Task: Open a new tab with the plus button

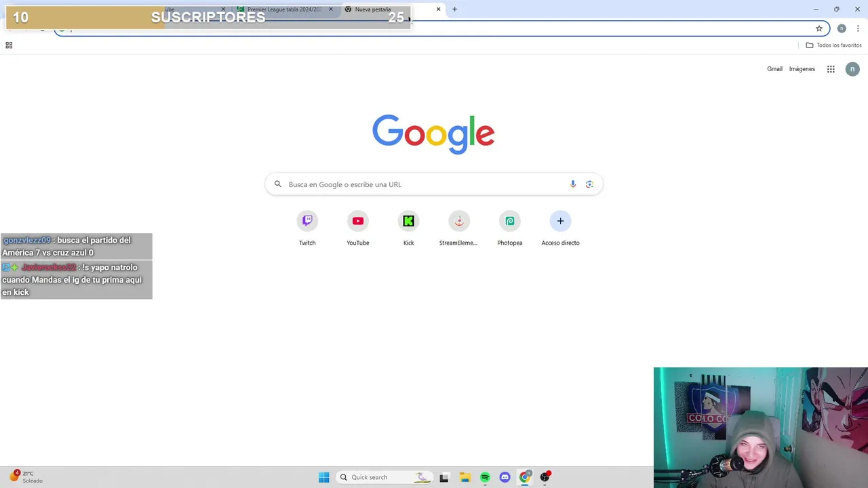Action: point(454,9)
